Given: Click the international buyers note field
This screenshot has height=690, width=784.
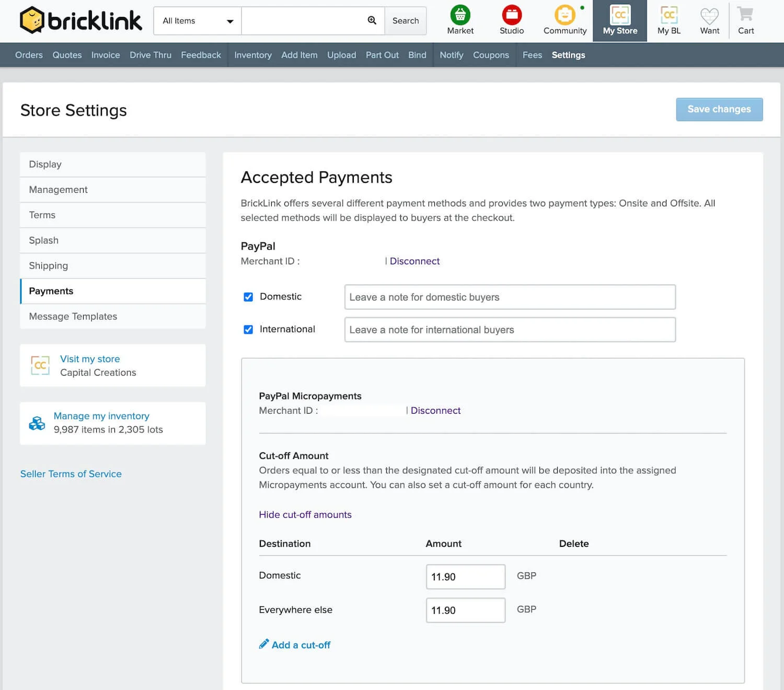Looking at the screenshot, I should click(510, 330).
